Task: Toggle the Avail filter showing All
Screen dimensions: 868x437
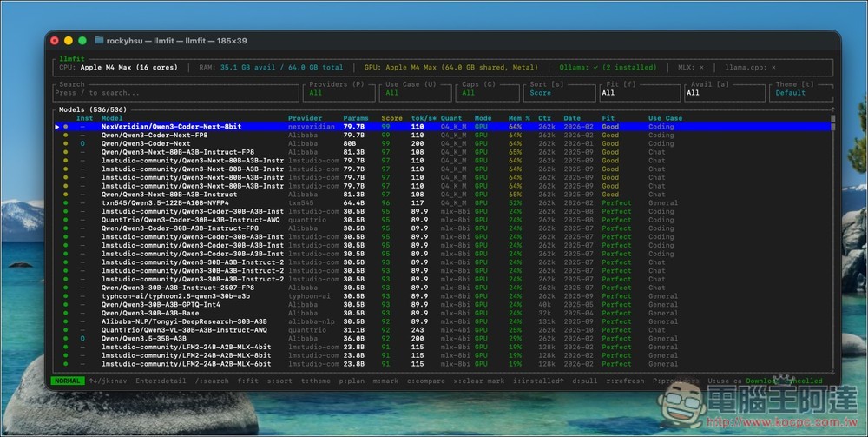Action: [x=712, y=92]
